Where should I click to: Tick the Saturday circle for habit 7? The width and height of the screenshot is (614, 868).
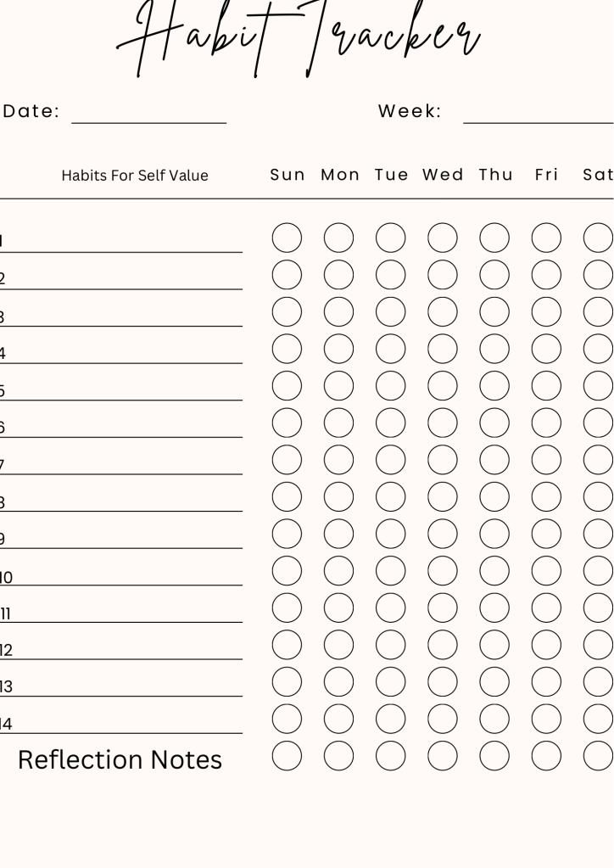click(x=598, y=460)
